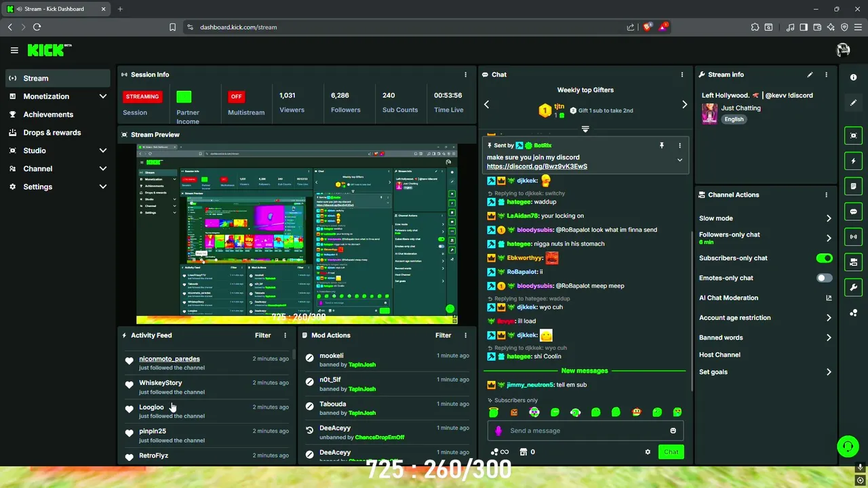This screenshot has width=868, height=488.
Task: Toggle the wrench widget icon in right rail
Action: coord(853,287)
